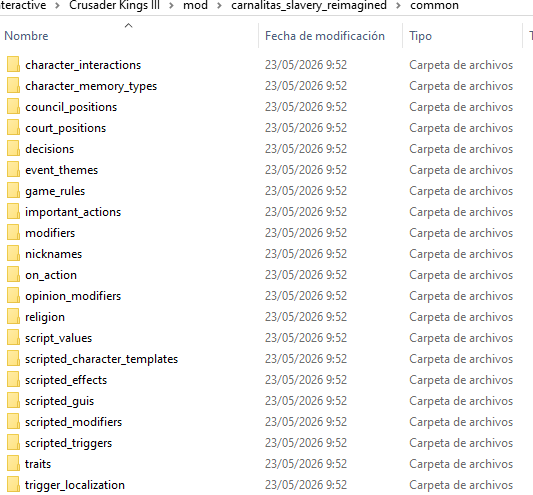This screenshot has height=495, width=533.
Task: Click the game_rules folder icon
Action: (x=13, y=191)
